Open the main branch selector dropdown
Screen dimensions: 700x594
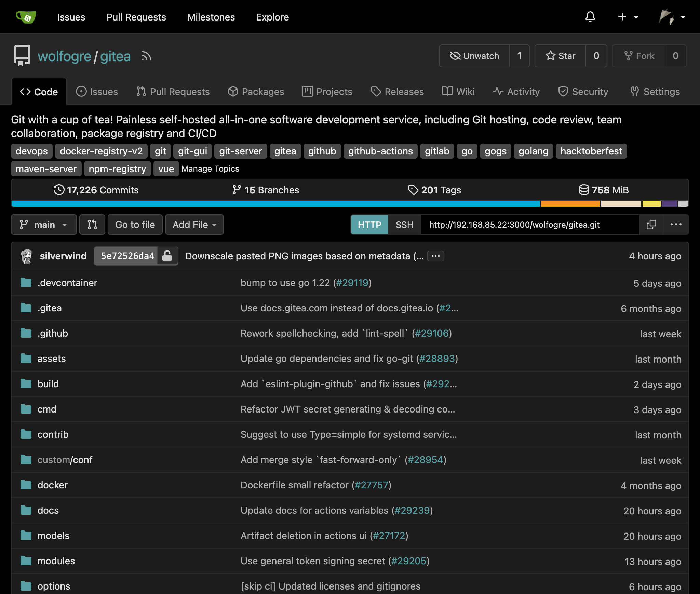tap(44, 225)
